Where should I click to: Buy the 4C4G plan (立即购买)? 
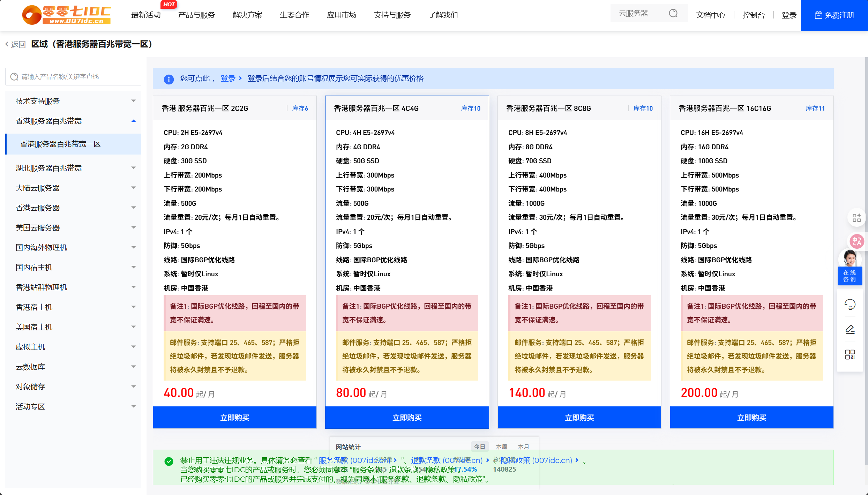(407, 418)
